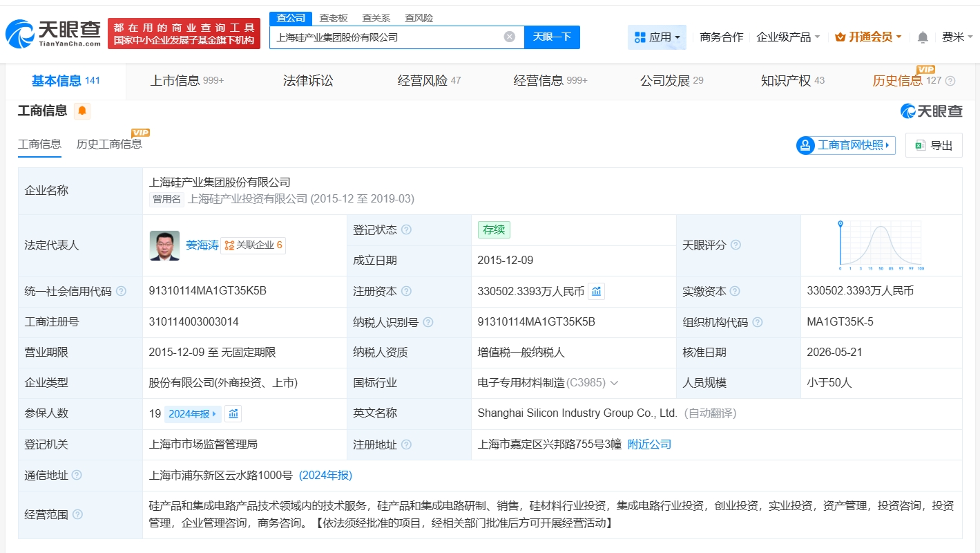Click the 导出 export button
Image resolution: width=980 pixels, height=553 pixels.
click(934, 145)
